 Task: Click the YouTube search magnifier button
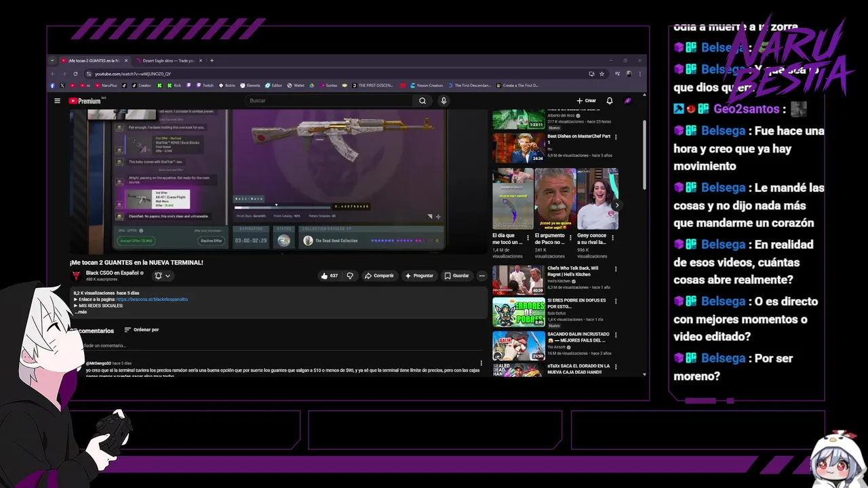pyautogui.click(x=422, y=101)
